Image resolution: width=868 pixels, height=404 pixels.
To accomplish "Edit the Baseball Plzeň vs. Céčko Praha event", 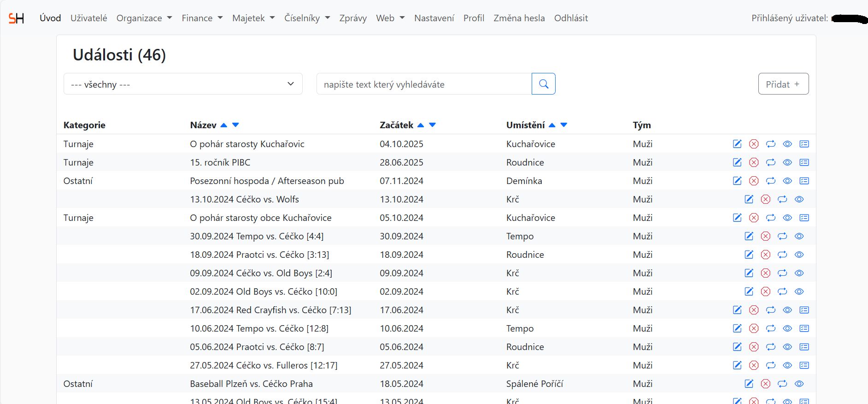I will tap(749, 384).
